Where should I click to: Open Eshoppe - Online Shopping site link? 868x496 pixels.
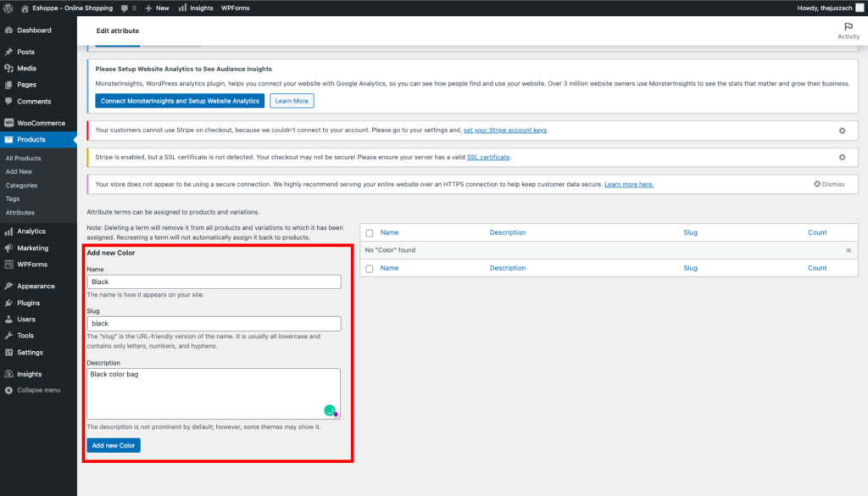[73, 8]
